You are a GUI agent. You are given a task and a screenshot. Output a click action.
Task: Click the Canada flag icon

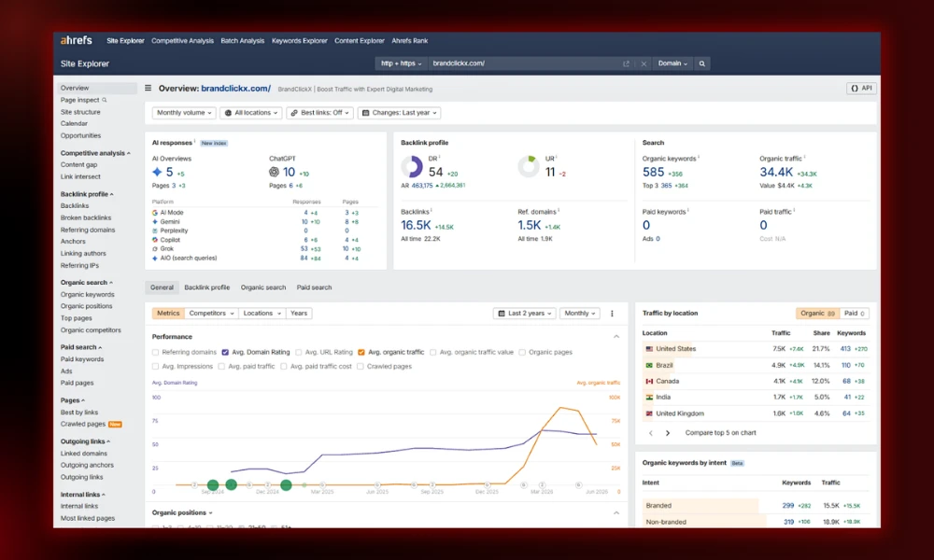point(649,381)
